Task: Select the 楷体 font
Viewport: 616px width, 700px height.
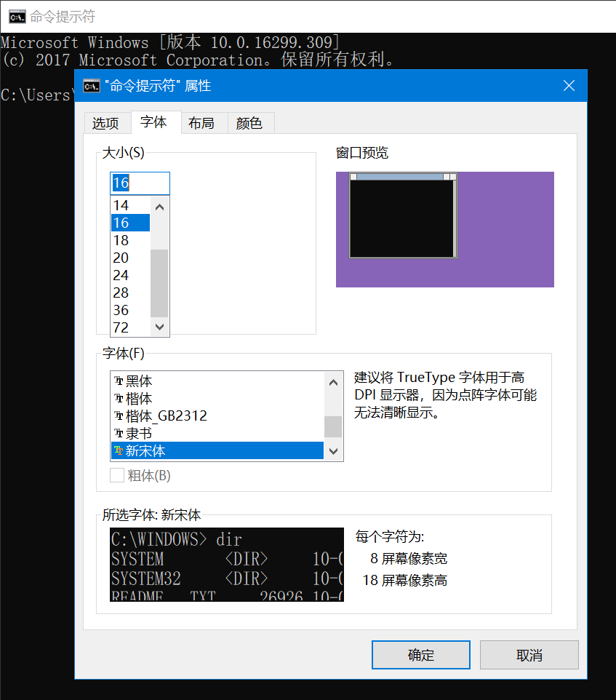Action: tap(217, 398)
